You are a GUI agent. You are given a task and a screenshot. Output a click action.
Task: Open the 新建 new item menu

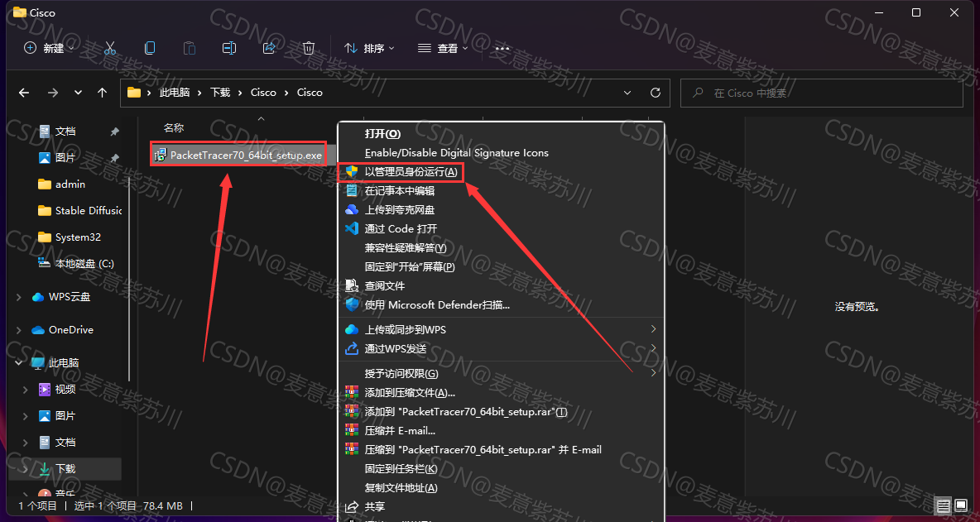(50, 48)
